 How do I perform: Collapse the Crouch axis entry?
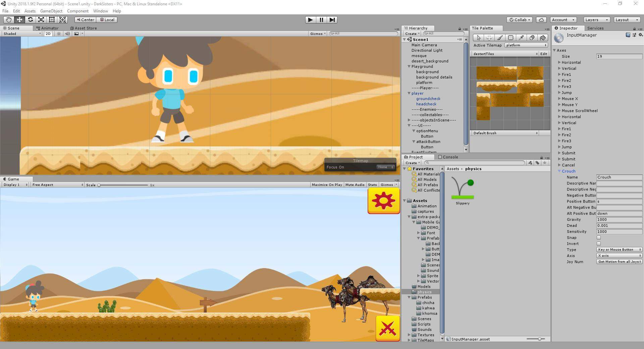[559, 171]
